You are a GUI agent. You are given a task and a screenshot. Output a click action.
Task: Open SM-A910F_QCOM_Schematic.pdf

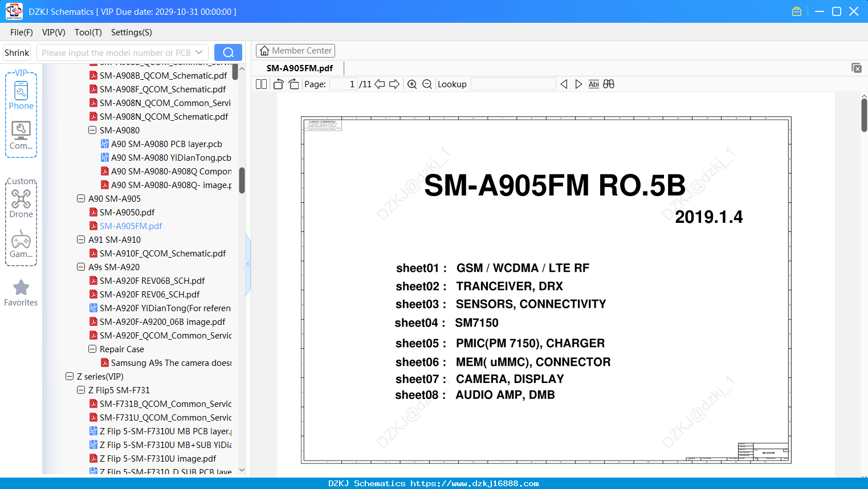click(x=162, y=253)
